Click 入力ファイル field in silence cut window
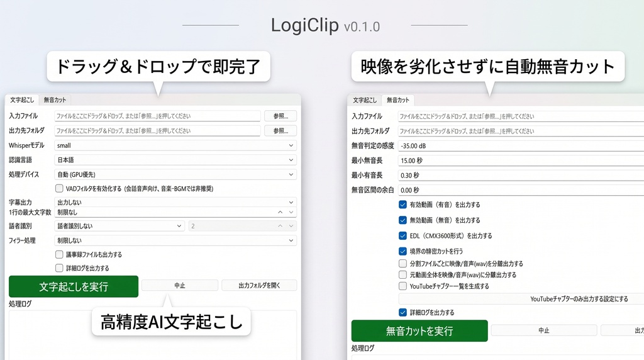 tap(521, 116)
